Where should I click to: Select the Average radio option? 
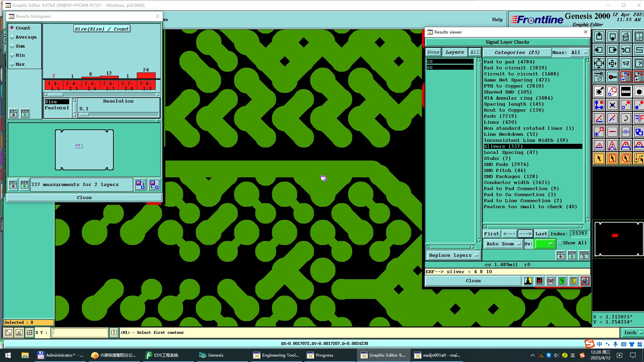[12, 37]
